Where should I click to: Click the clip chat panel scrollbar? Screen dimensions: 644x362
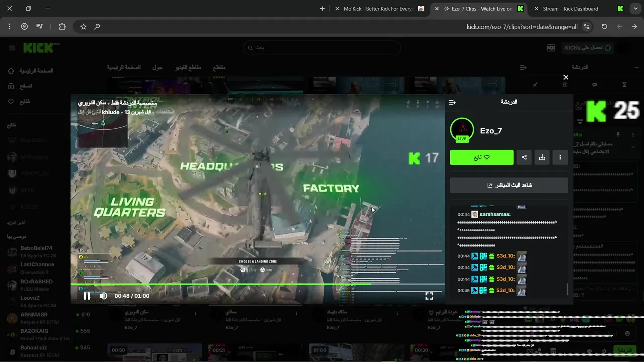pos(568,289)
